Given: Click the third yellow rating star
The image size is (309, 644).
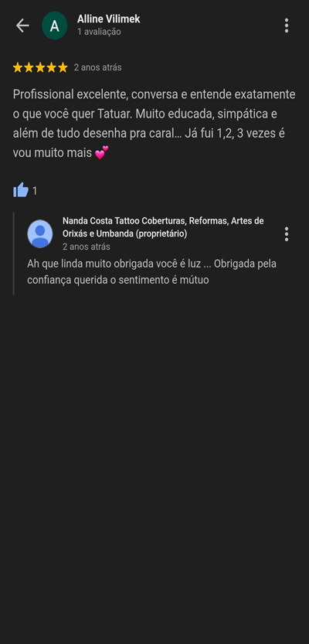Looking at the screenshot, I should click(x=40, y=68).
